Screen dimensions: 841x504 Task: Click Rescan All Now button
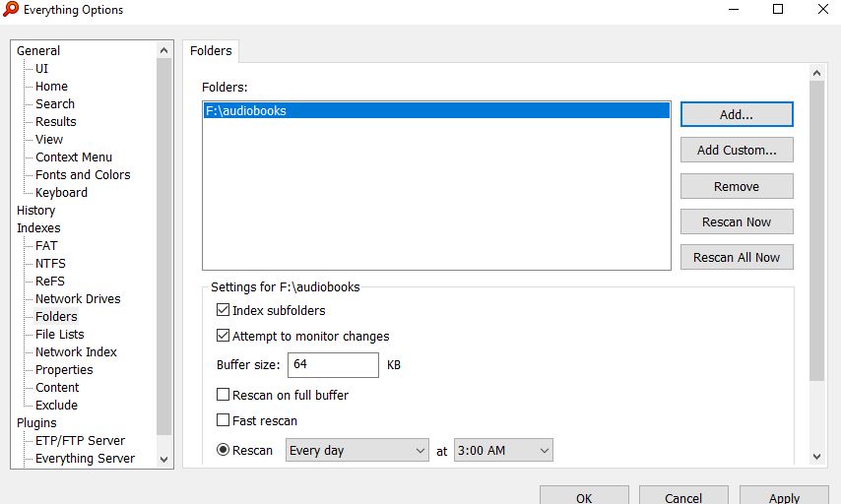737,257
